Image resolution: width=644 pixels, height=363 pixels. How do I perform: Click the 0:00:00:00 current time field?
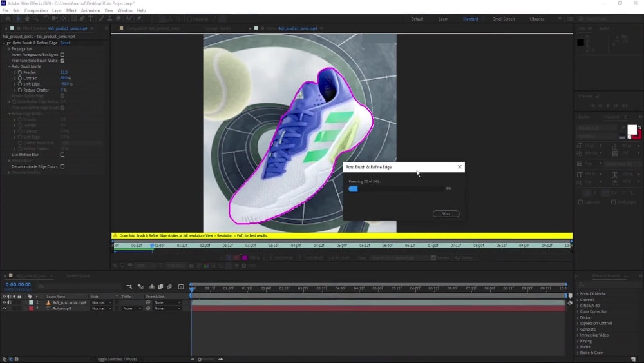[18, 284]
